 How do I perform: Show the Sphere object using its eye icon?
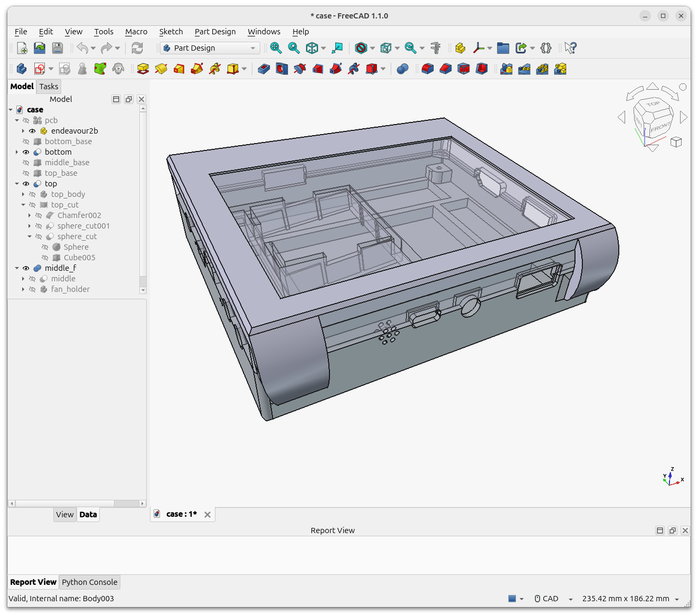[45, 247]
